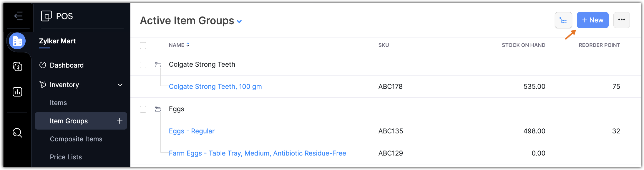Click the search magnifier icon
This screenshot has height=170, width=644.
(17, 133)
